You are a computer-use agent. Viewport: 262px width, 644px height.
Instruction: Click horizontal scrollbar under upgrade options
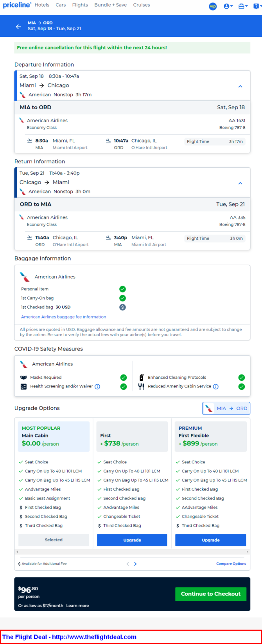point(132,552)
